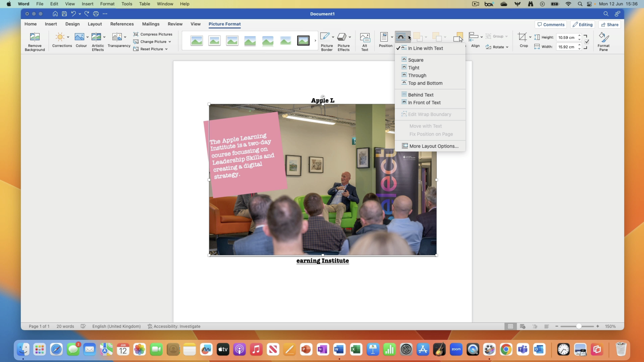This screenshot has width=644, height=362.
Task: Open the Selection Pane icon
Action: [x=458, y=37]
